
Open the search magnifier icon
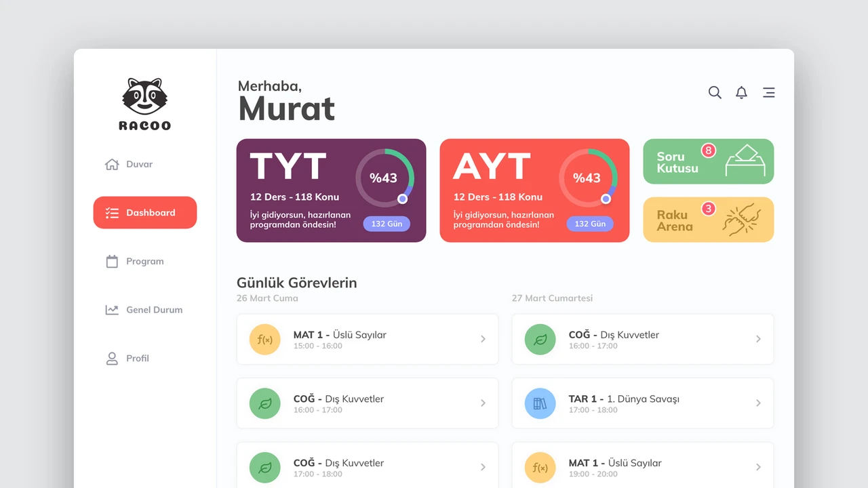[715, 92]
